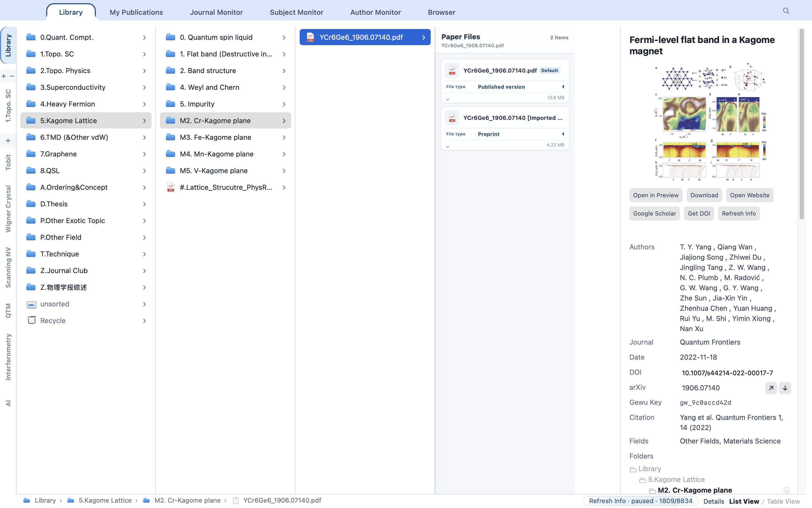Click the plus icon above 1.Topo. SC tab
Image resolution: width=812 pixels, height=508 pixels.
coord(4,76)
